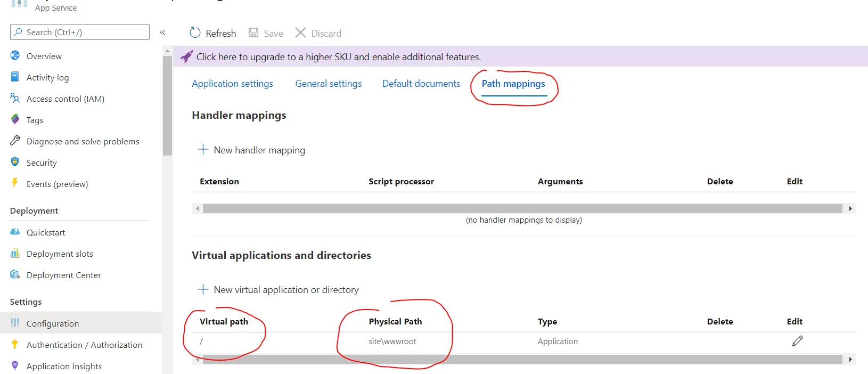Click the Quickstart cloud icon
Screen dimensions: 868x374
(x=15, y=232)
